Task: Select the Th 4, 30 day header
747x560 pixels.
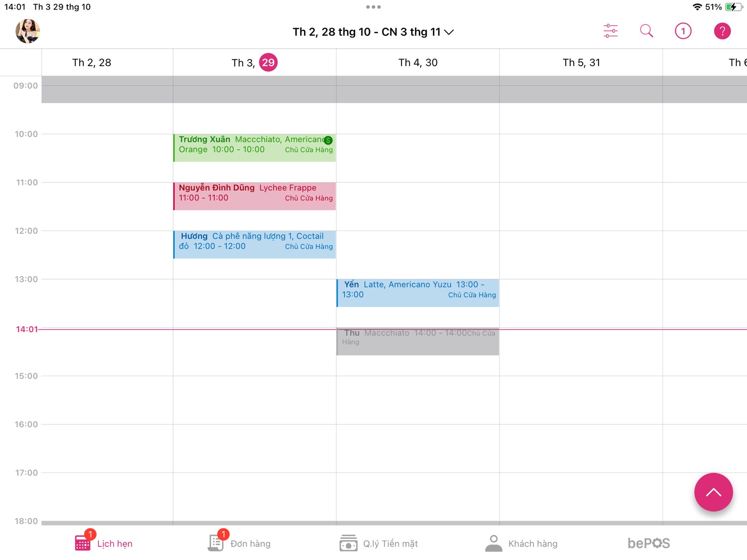Action: point(418,63)
